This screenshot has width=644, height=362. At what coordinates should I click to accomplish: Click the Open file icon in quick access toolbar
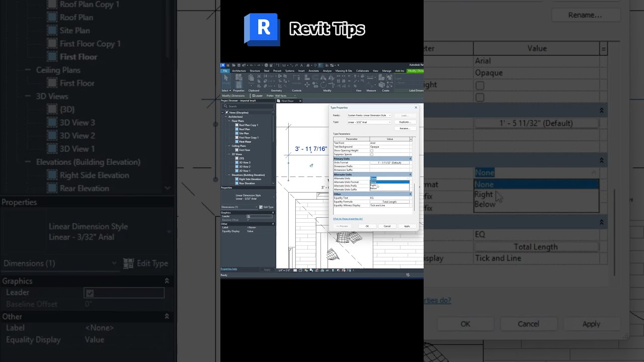coord(234,65)
